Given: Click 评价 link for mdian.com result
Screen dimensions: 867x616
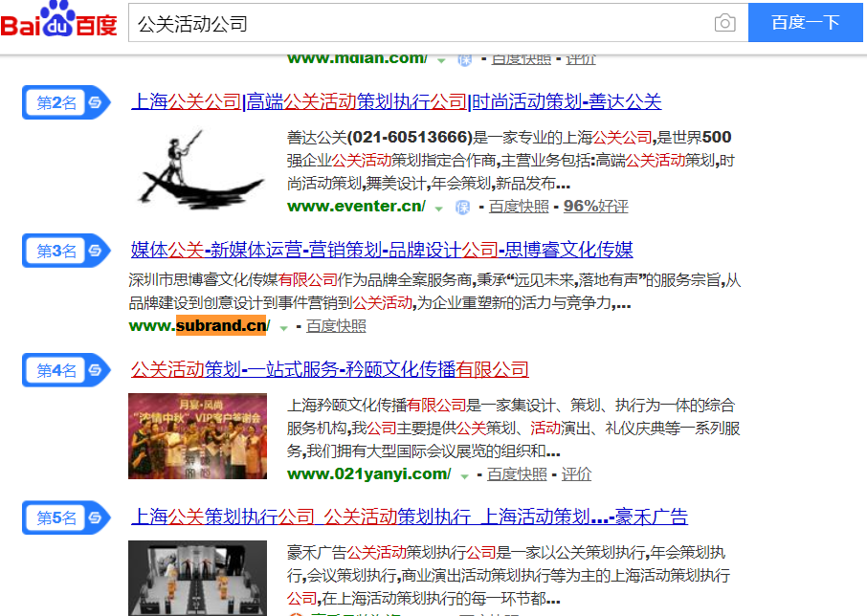Looking at the screenshot, I should (581, 59).
